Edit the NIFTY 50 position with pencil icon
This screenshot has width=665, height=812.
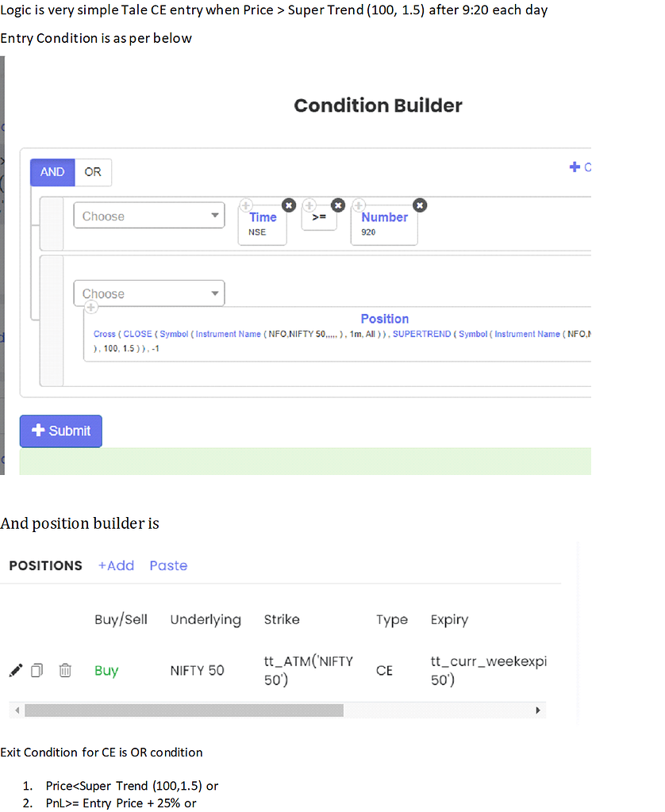point(15,671)
